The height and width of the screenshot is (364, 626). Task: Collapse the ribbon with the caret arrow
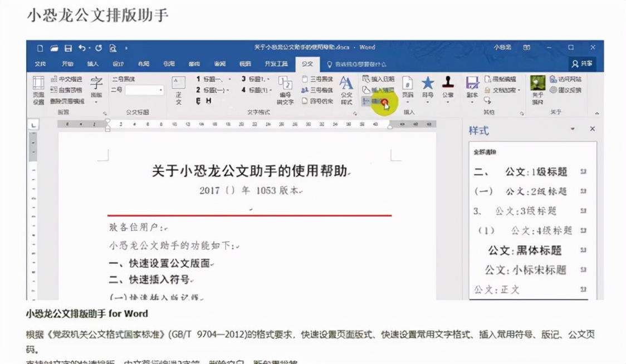point(597,114)
